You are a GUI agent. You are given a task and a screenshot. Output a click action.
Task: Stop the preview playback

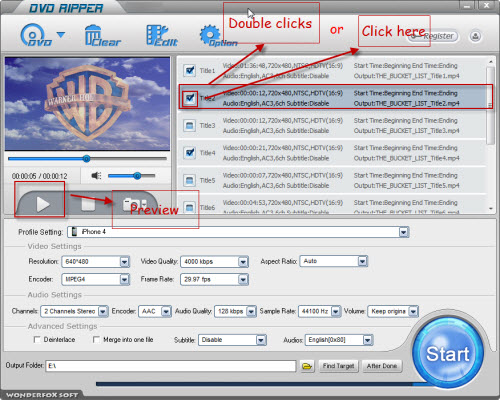(88, 204)
